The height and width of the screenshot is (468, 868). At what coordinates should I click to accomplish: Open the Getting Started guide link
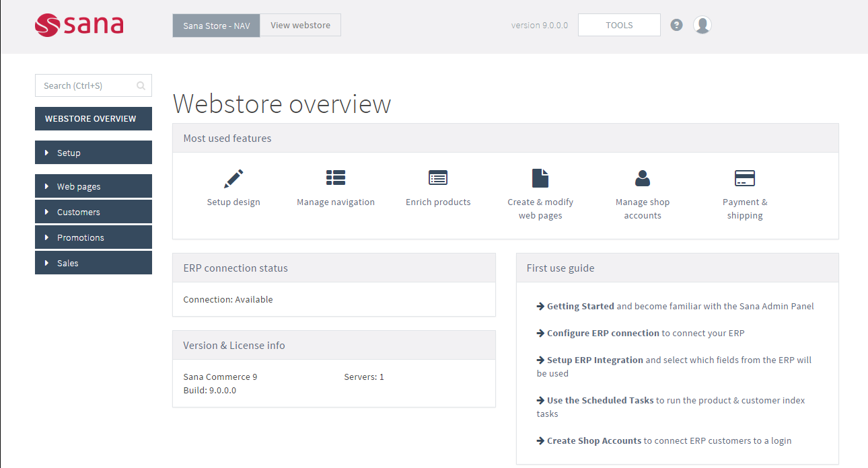point(580,306)
